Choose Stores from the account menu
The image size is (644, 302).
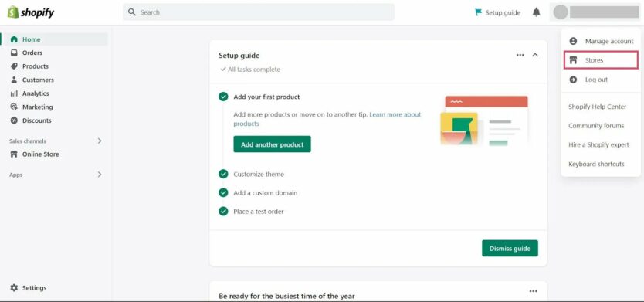tap(601, 60)
